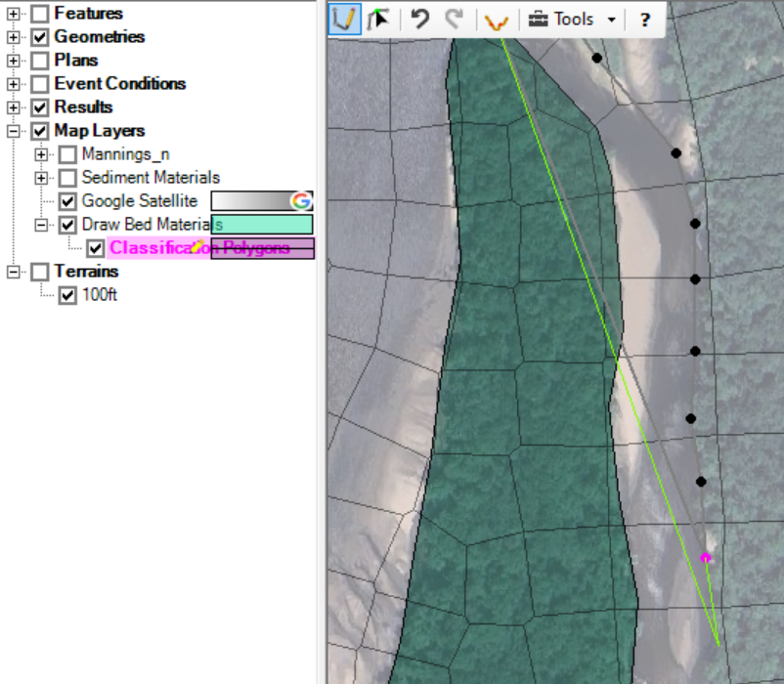The image size is (784, 684).
Task: Check the Mannings_n layer box
Action: pyautogui.click(x=67, y=154)
